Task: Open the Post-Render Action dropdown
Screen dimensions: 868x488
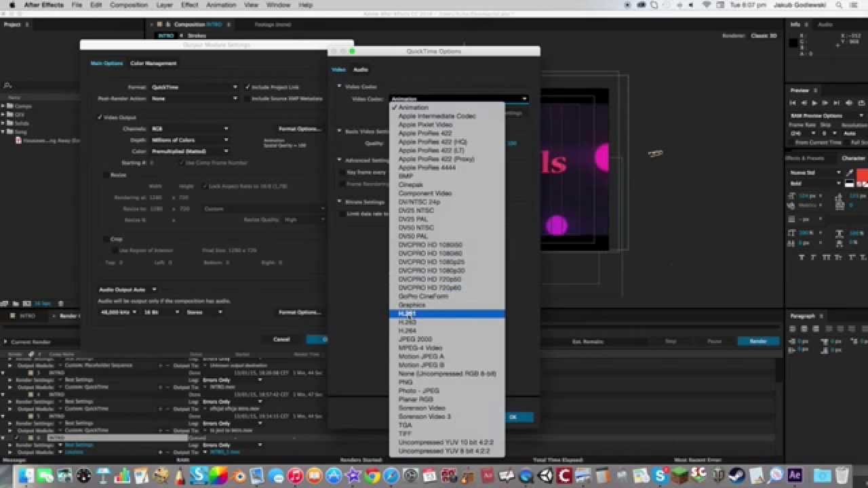Action: click(x=194, y=99)
